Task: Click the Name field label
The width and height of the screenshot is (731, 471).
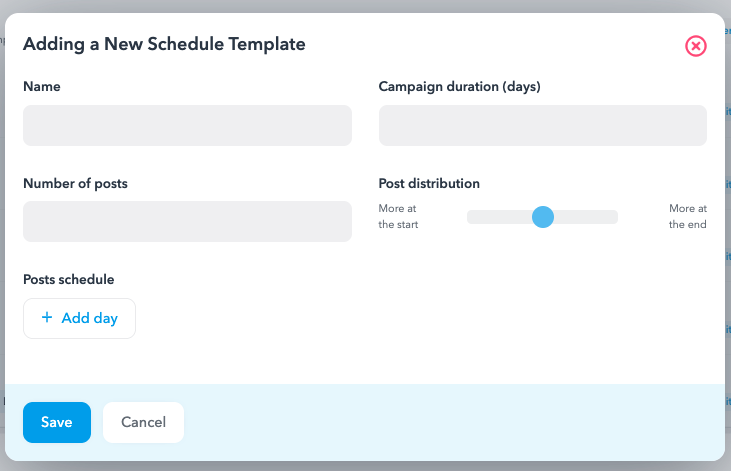Action: 42,87
